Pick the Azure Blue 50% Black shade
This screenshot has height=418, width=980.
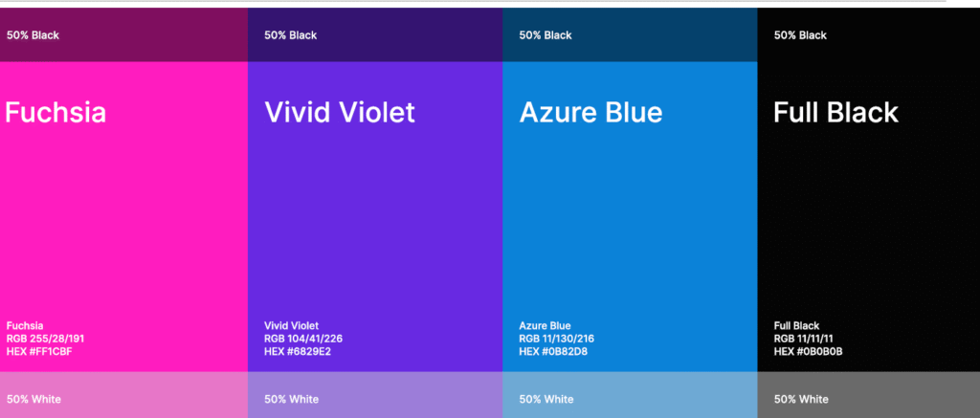coord(630,34)
